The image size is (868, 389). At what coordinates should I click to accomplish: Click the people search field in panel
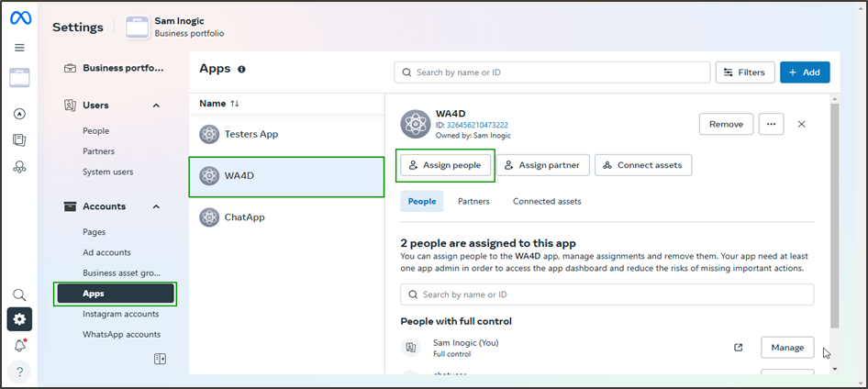(606, 295)
